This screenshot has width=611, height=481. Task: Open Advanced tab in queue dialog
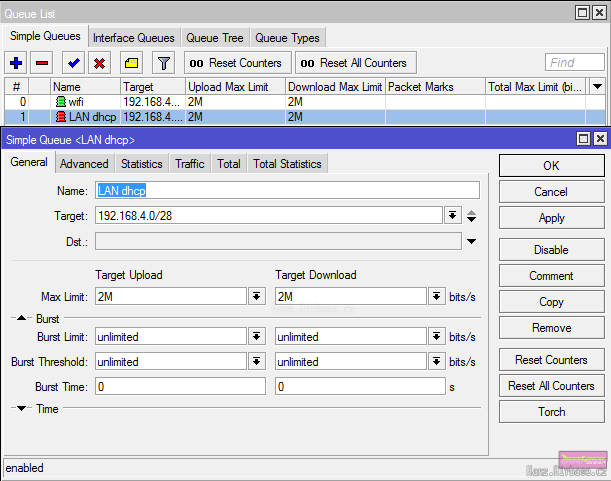84,164
